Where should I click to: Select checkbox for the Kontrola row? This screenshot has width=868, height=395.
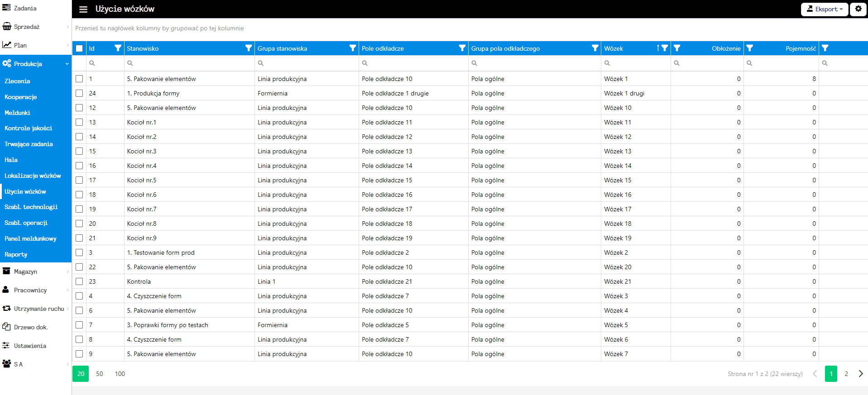(x=79, y=281)
